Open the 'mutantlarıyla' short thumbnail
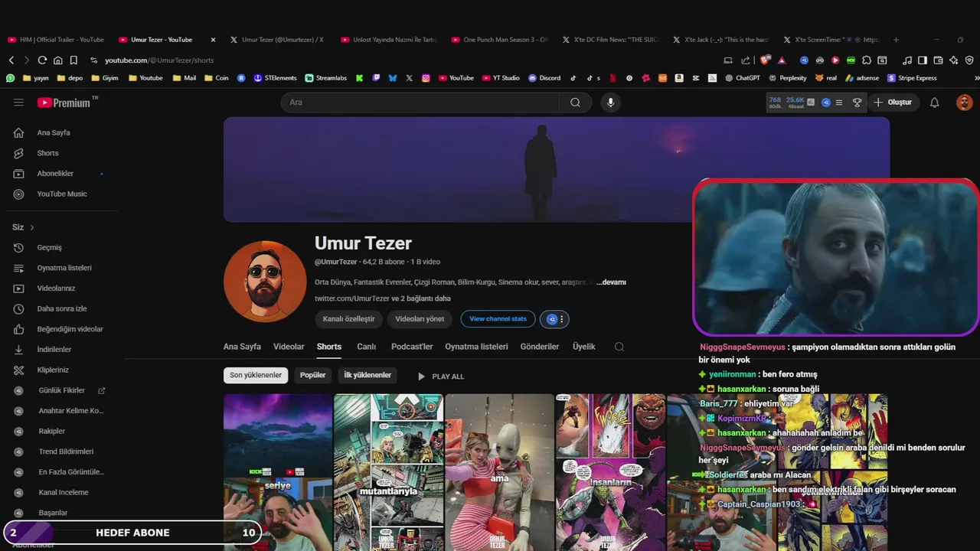 click(389, 472)
